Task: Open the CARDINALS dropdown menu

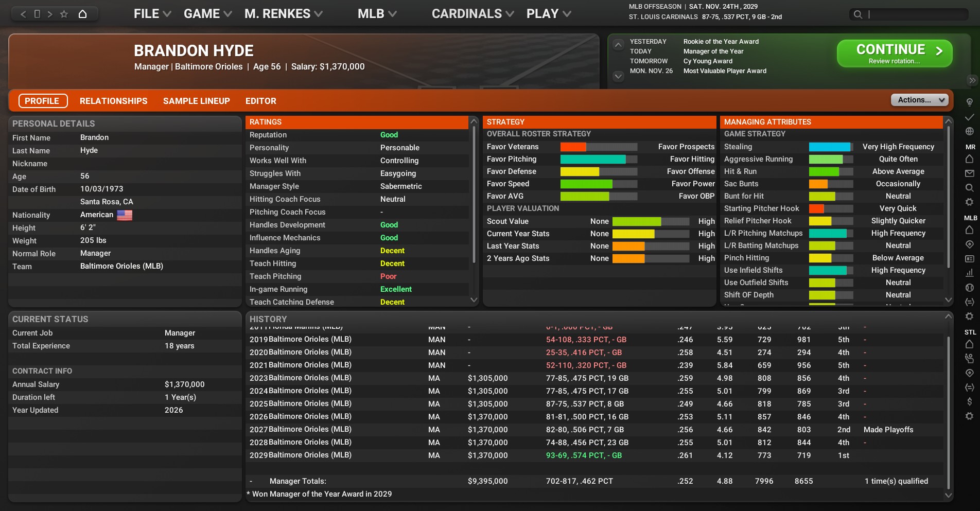Action: pyautogui.click(x=472, y=14)
